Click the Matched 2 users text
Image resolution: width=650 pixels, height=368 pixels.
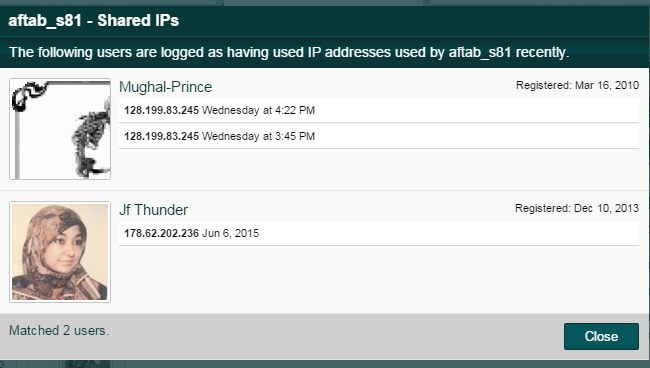pos(59,330)
